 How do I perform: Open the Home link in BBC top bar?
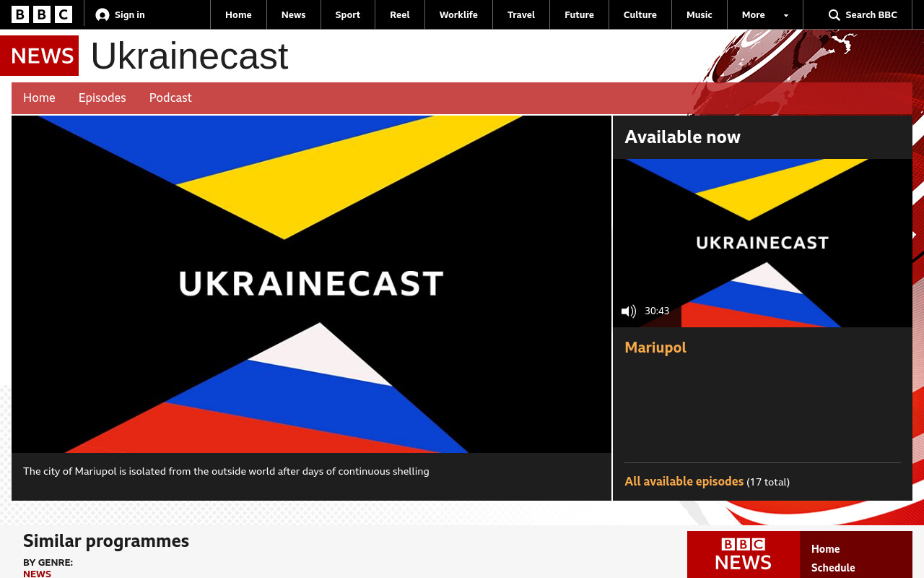click(238, 15)
